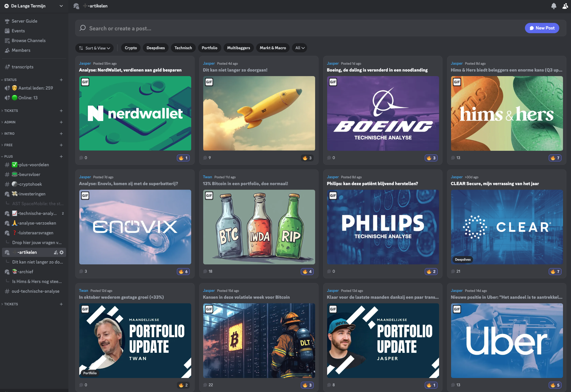Filter posts by Crypto tag

pos(131,48)
